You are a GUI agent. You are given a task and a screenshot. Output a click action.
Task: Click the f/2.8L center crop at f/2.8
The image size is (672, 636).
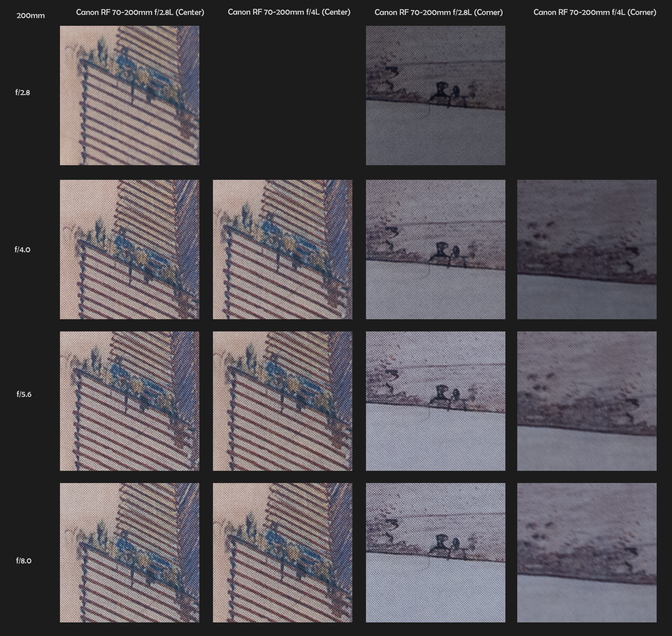click(x=130, y=95)
